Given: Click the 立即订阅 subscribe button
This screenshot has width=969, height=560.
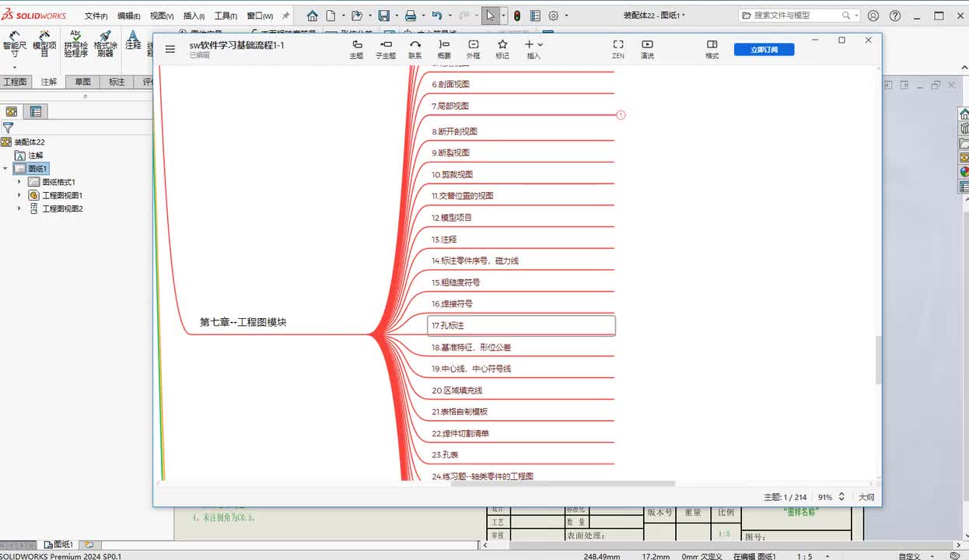Looking at the screenshot, I should click(764, 49).
